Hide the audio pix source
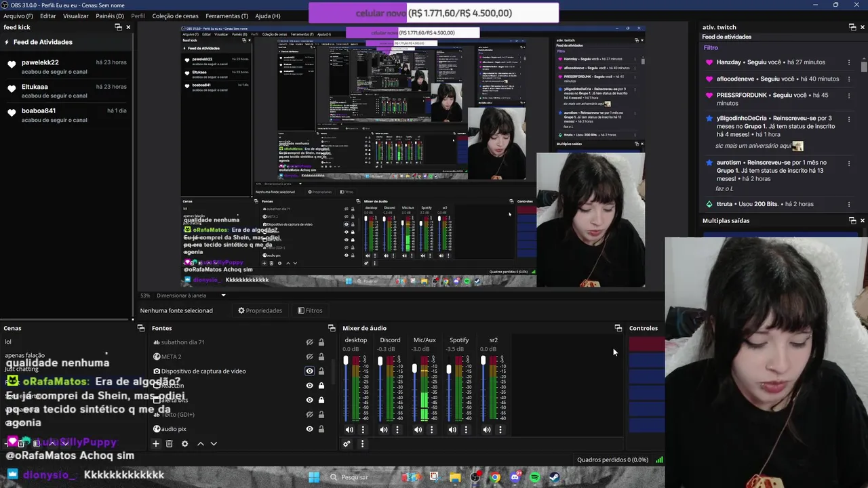 pos(309,429)
